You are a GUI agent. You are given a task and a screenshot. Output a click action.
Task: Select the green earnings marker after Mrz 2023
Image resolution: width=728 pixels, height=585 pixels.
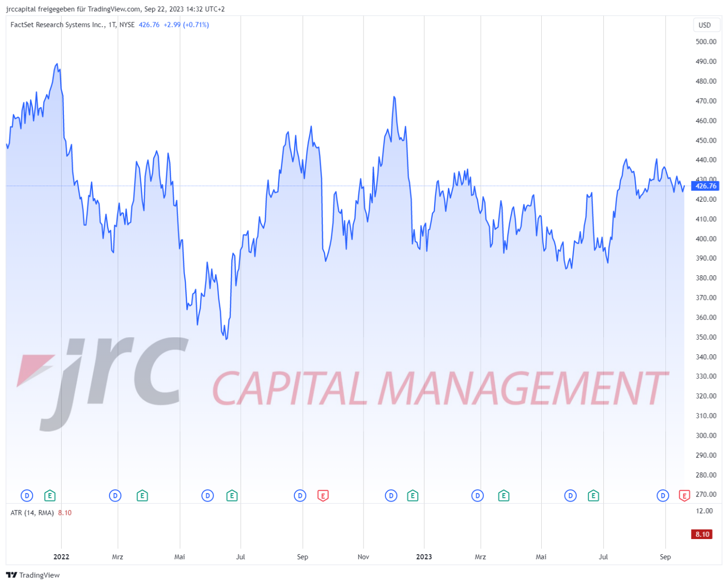coord(504,496)
